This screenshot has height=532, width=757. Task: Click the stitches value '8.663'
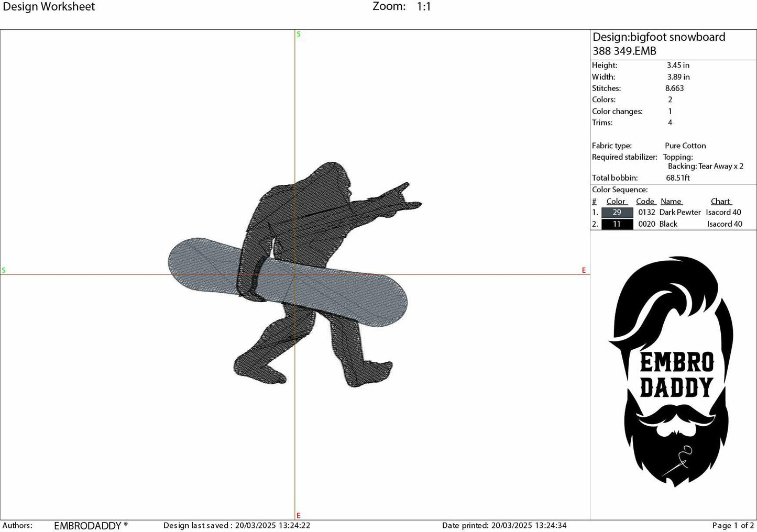(675, 88)
